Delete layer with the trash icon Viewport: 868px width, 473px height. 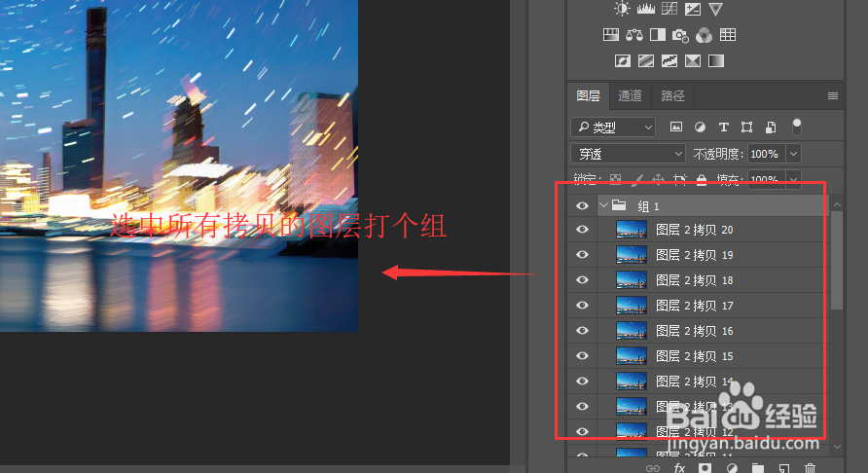[x=810, y=468]
